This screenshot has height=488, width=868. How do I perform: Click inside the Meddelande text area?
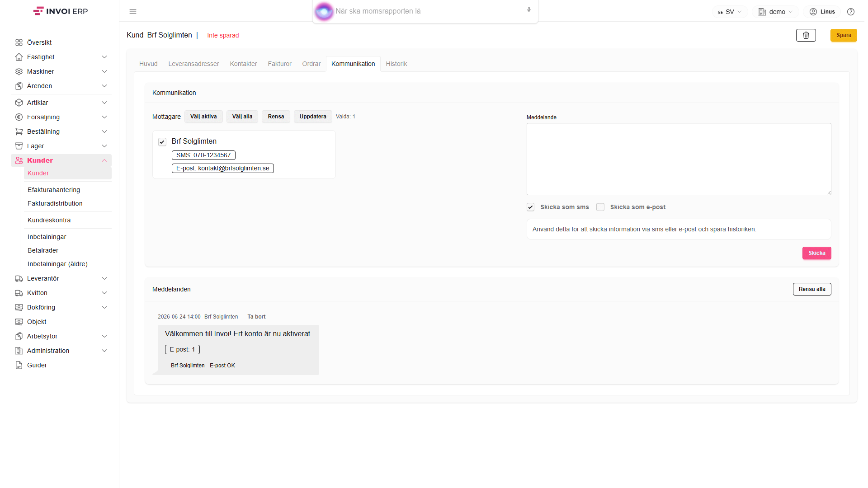pos(679,159)
